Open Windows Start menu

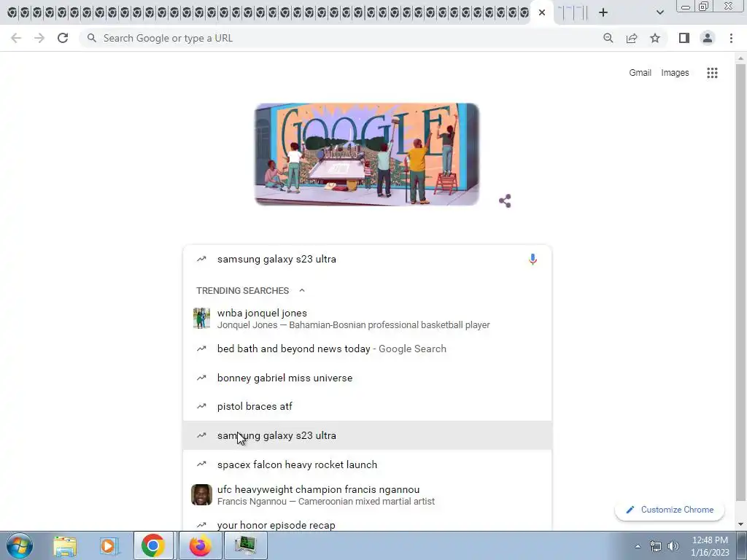point(19,545)
